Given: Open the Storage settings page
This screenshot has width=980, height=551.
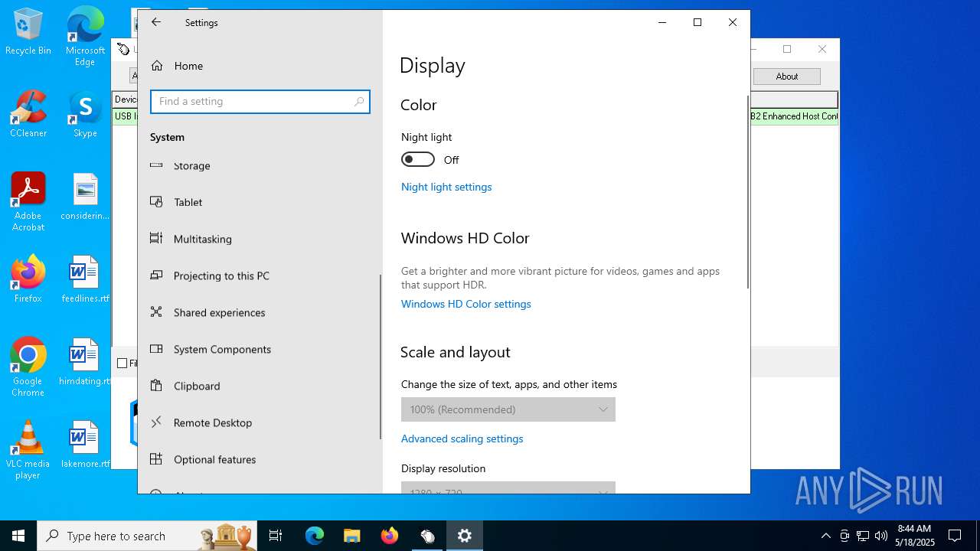Looking at the screenshot, I should (x=260, y=165).
